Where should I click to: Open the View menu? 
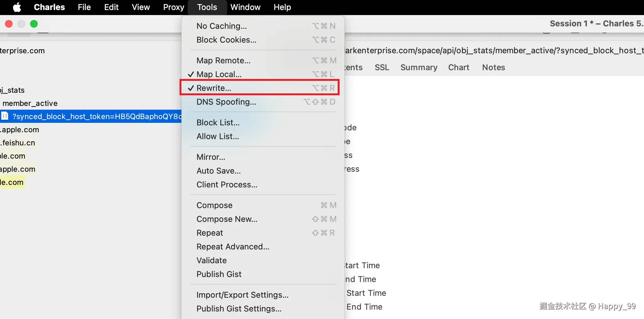point(141,7)
